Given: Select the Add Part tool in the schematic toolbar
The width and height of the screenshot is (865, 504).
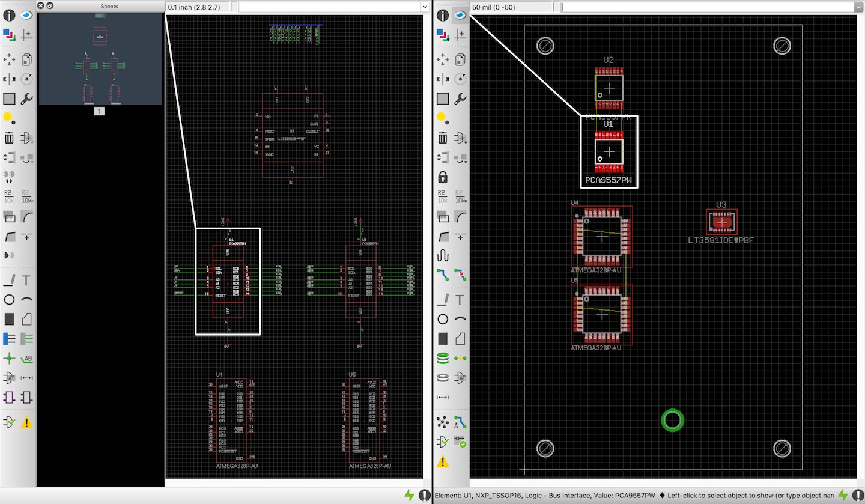Looking at the screenshot, I should click(26, 138).
